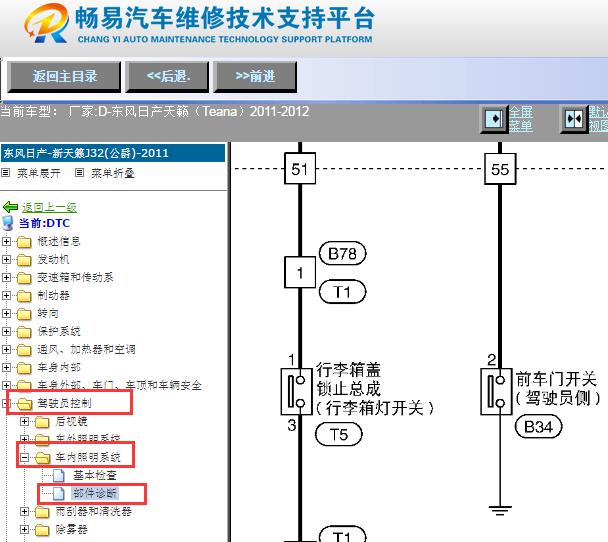Expand the 除雾器 tree node
Viewport: 608px width, 542px height.
[x=24, y=530]
